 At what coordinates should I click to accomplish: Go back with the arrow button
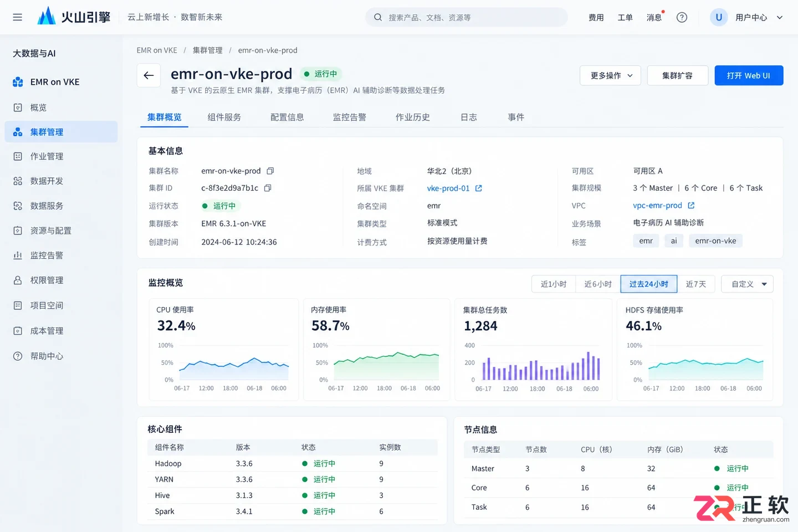tap(149, 75)
